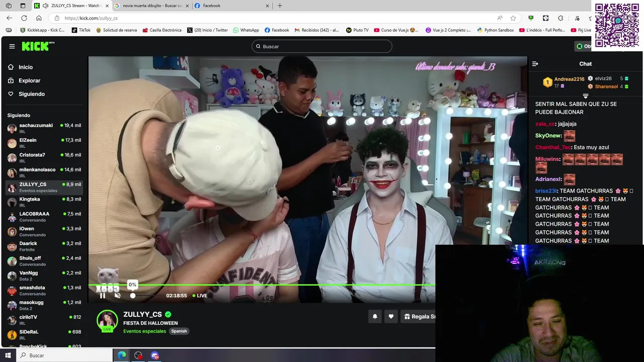
Task: Add page to favorites star
Action: click(x=513, y=18)
